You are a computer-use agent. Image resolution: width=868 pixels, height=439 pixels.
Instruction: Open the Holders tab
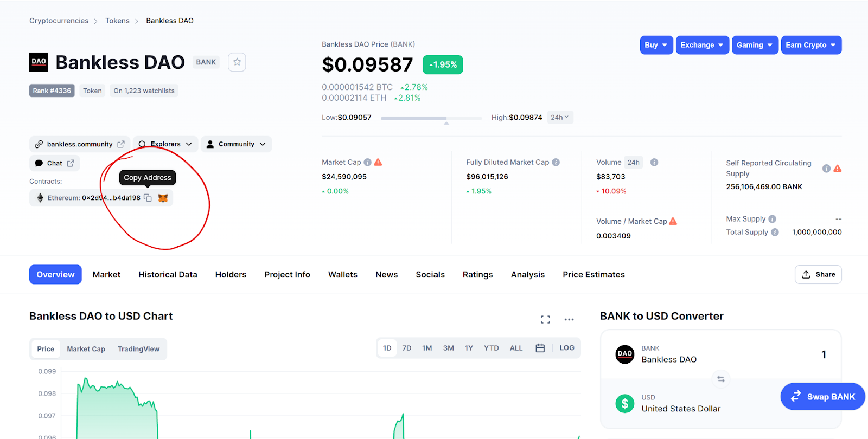231,274
